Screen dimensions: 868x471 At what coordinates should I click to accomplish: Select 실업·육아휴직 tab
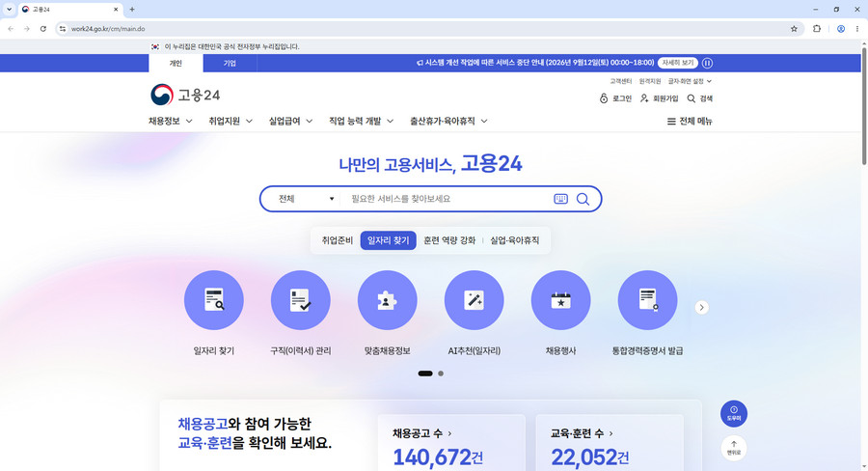515,240
